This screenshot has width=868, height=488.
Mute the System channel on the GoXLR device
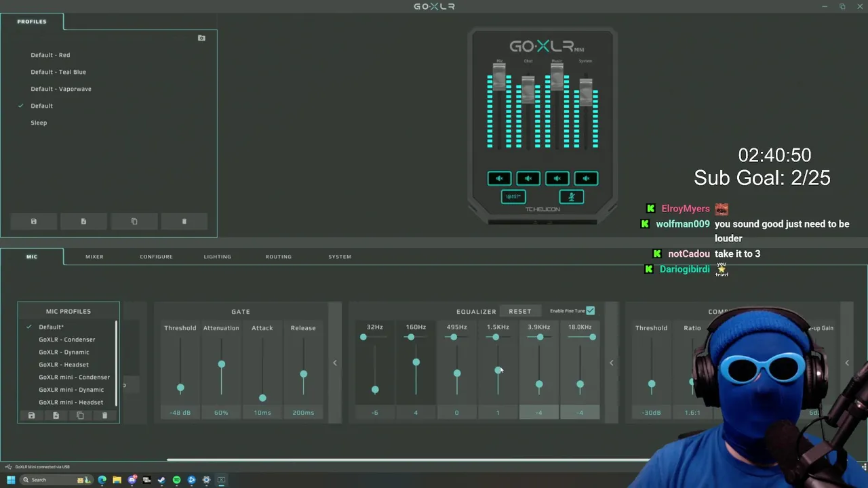(586, 178)
